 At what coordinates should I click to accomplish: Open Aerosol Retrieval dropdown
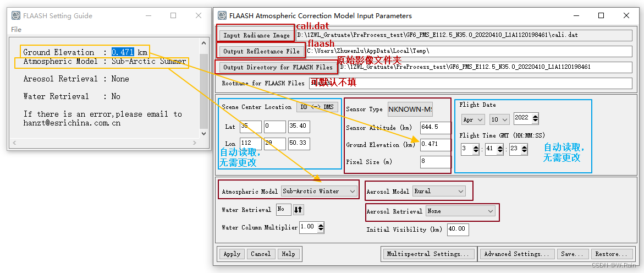tap(460, 211)
